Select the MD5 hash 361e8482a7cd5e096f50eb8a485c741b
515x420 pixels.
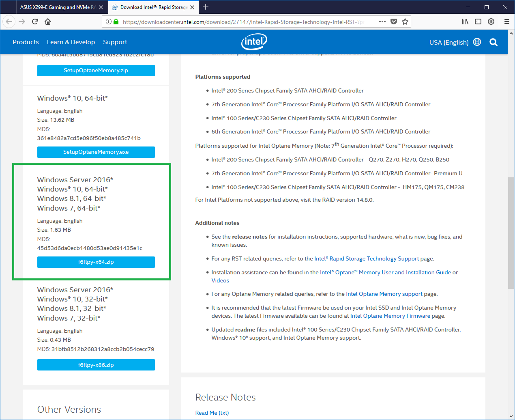[x=89, y=138]
